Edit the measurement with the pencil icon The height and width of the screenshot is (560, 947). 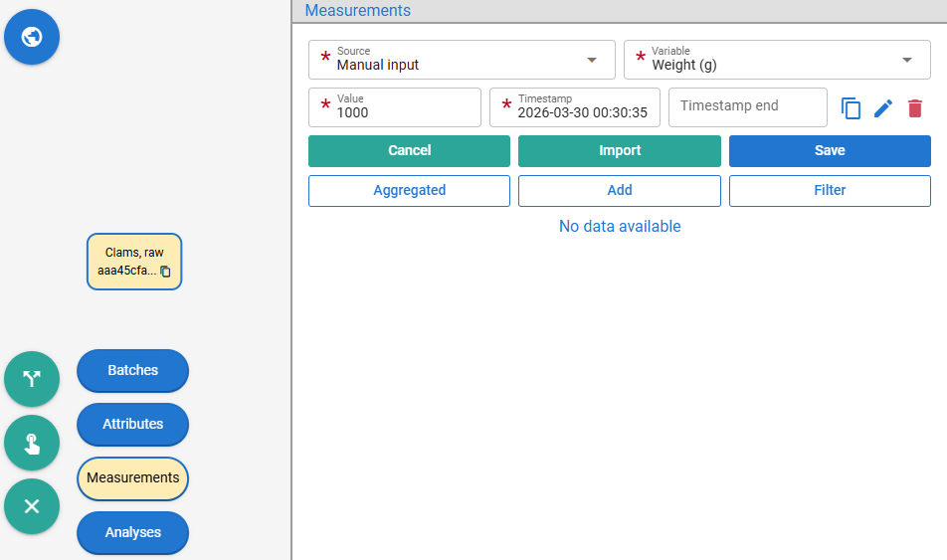883,108
